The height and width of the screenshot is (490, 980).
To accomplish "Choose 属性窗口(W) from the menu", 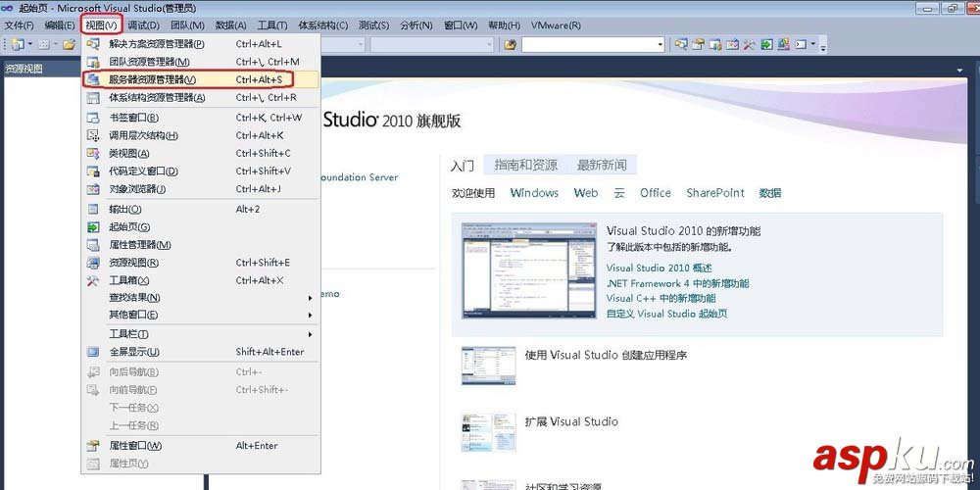I will click(x=201, y=446).
